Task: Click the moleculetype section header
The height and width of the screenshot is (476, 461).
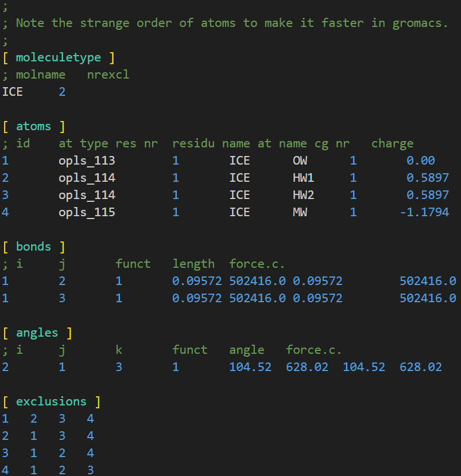Action: click(58, 57)
